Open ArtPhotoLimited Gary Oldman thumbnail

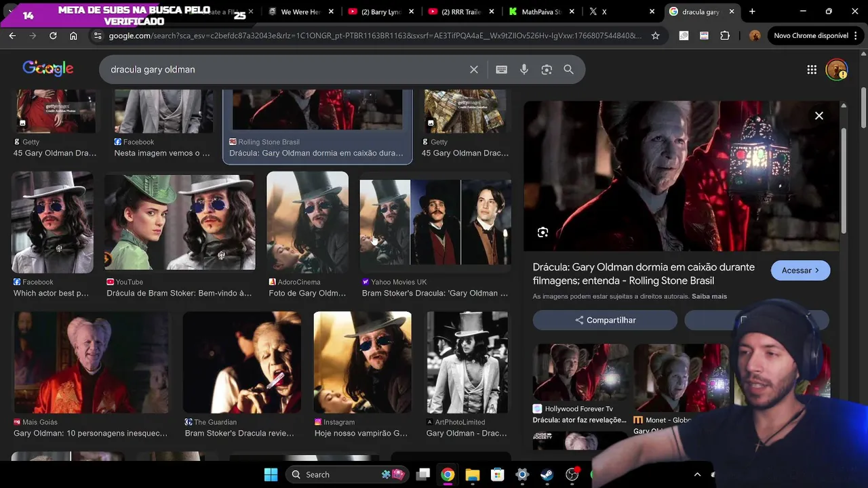467,363
